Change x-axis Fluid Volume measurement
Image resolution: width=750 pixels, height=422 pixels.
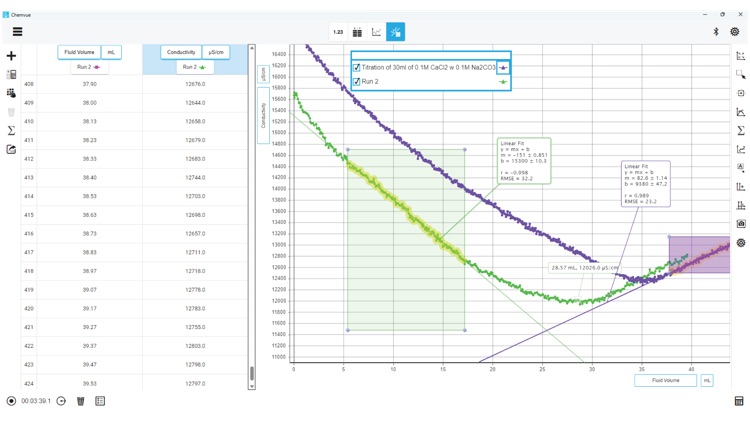pos(665,380)
